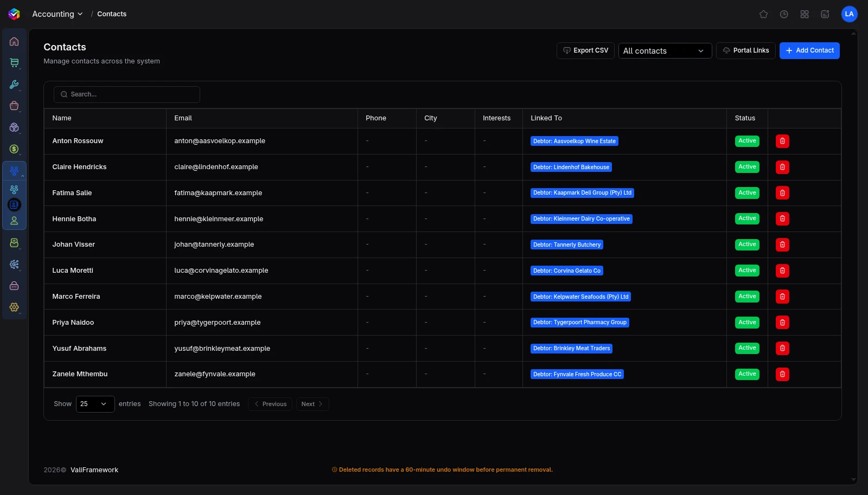The height and width of the screenshot is (495, 868).
Task: Open Debtor: Lindenhof Bakehouse link tag
Action: pyautogui.click(x=571, y=167)
